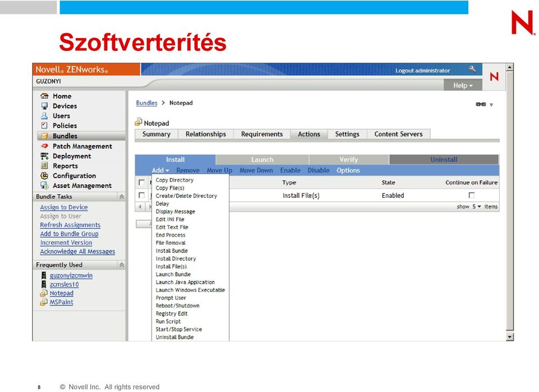Image resolution: width=539 pixels, height=392 pixels.
Task: Open the Content Servers tab
Action: 398,134
